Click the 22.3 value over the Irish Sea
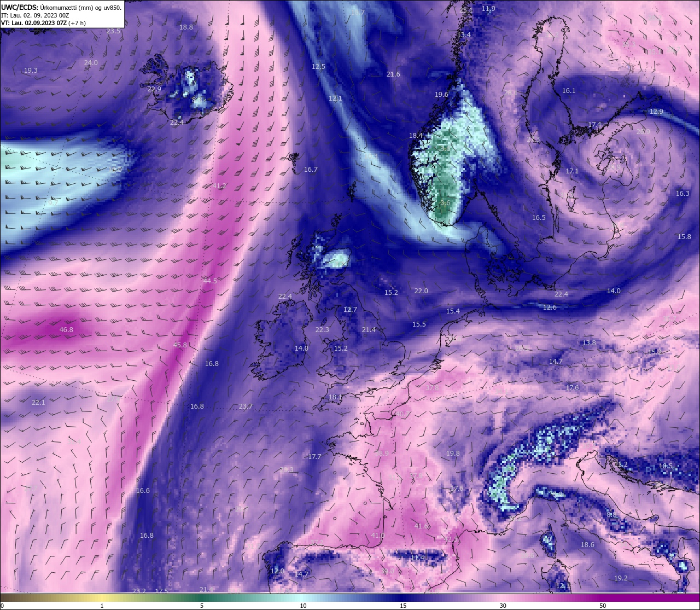This screenshot has height=610, width=700. 322,330
